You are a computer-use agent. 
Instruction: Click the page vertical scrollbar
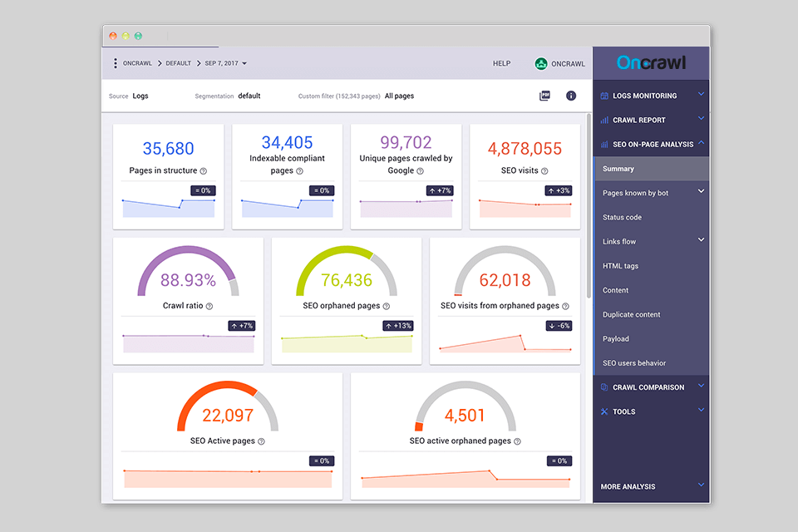click(589, 205)
